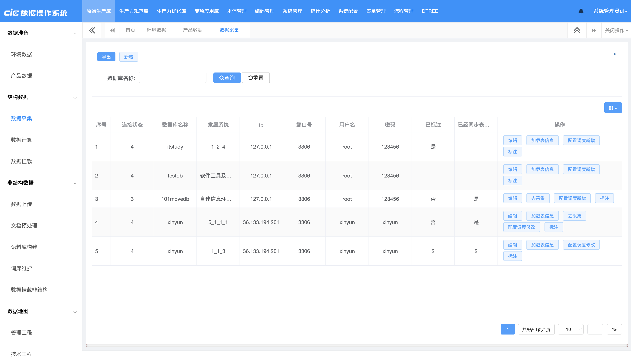Screen dimensions: 631x364
Task: Click the notification bell icon
Action: pos(581,11)
